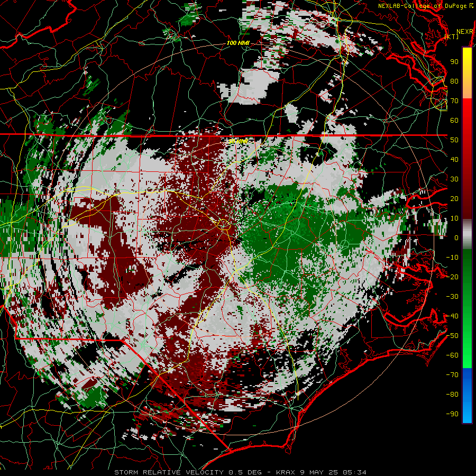Viewport: 476px width, 476px height.
Task: Click the -90 value on velocity scale
Action: (452, 414)
